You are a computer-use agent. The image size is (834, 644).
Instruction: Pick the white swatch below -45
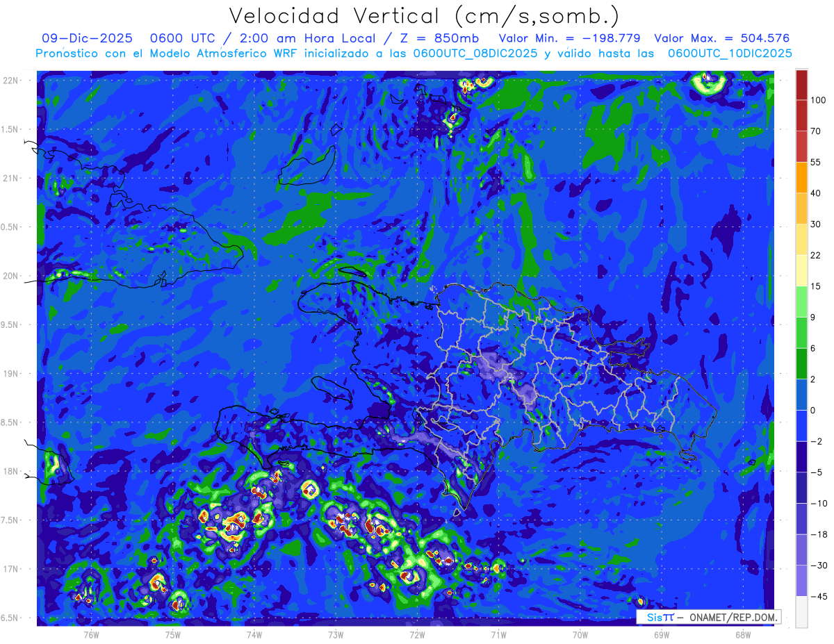click(801, 611)
